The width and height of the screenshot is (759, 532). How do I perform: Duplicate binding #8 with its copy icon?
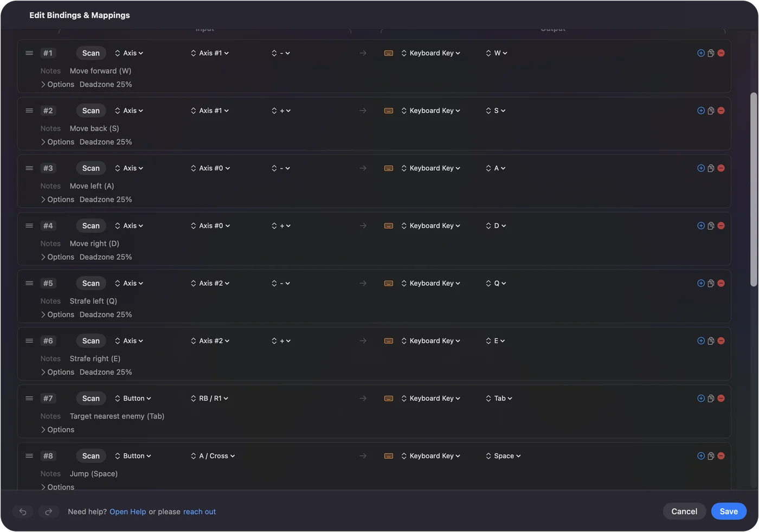pos(711,456)
